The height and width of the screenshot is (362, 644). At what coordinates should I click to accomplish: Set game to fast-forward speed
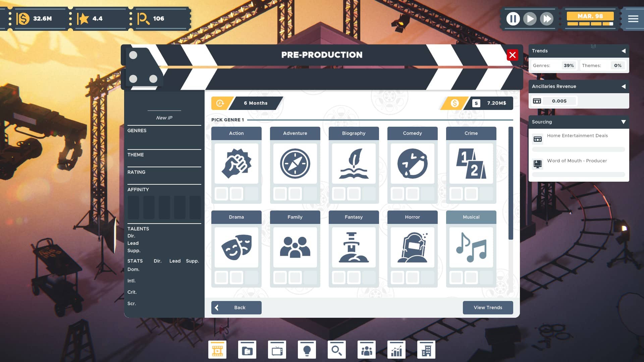tap(547, 19)
